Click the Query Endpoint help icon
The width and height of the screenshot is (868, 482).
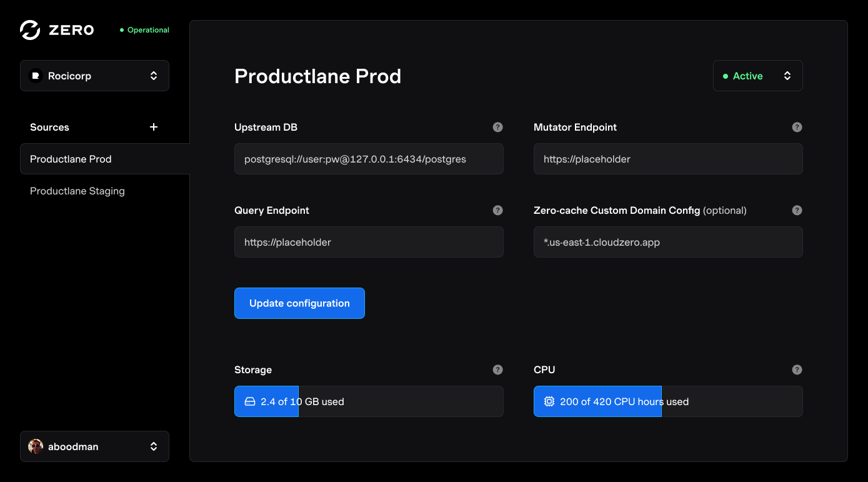tap(497, 210)
